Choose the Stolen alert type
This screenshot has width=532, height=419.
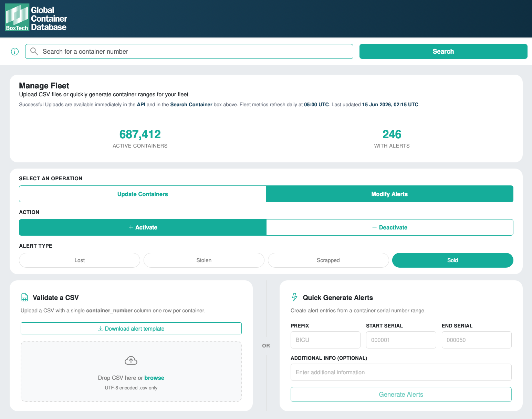coord(204,260)
